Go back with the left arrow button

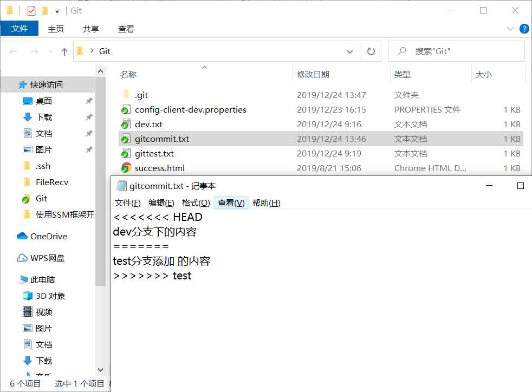tap(14, 51)
